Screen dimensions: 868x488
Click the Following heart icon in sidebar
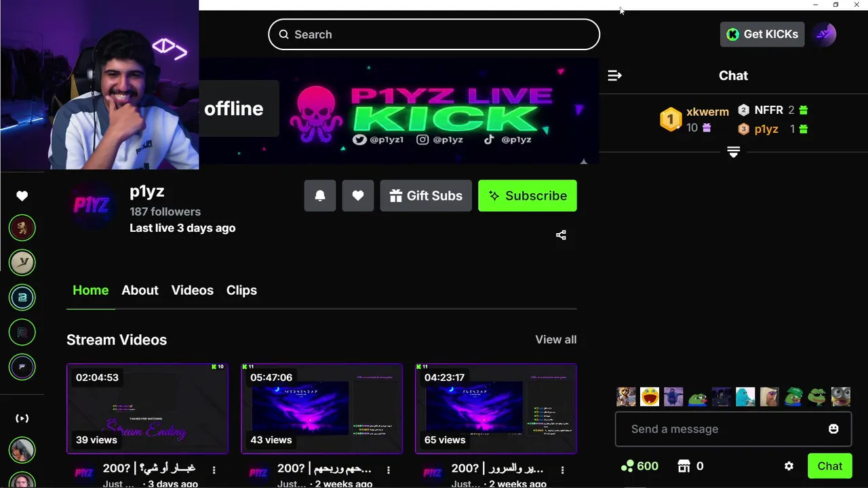pos(22,196)
